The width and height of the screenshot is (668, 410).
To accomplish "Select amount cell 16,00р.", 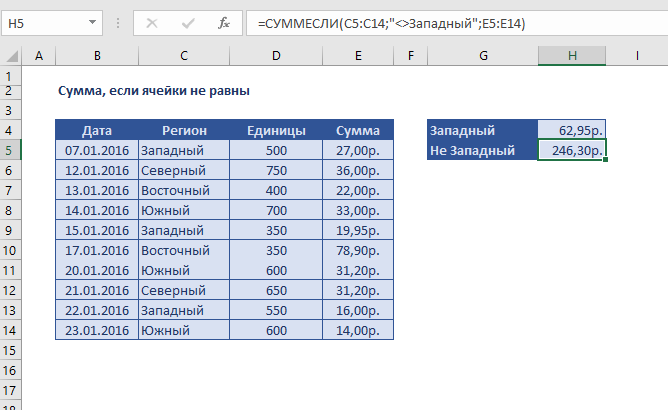I will tap(358, 310).
